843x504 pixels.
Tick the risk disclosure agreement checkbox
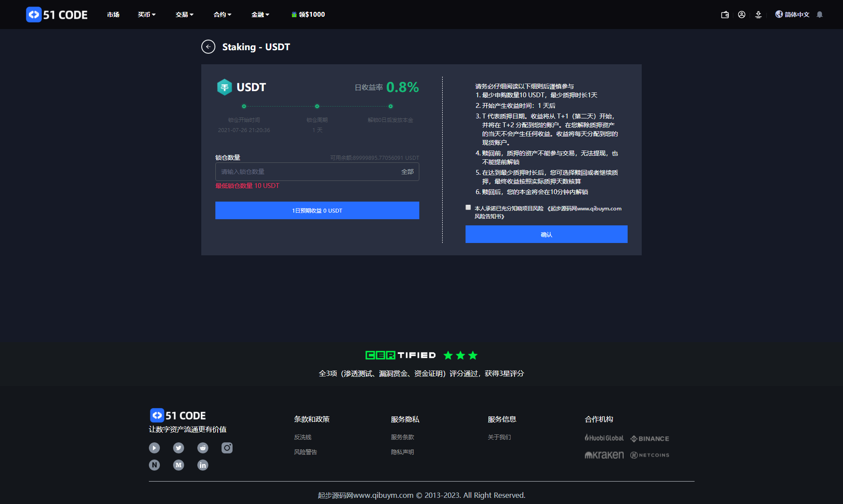click(x=468, y=207)
